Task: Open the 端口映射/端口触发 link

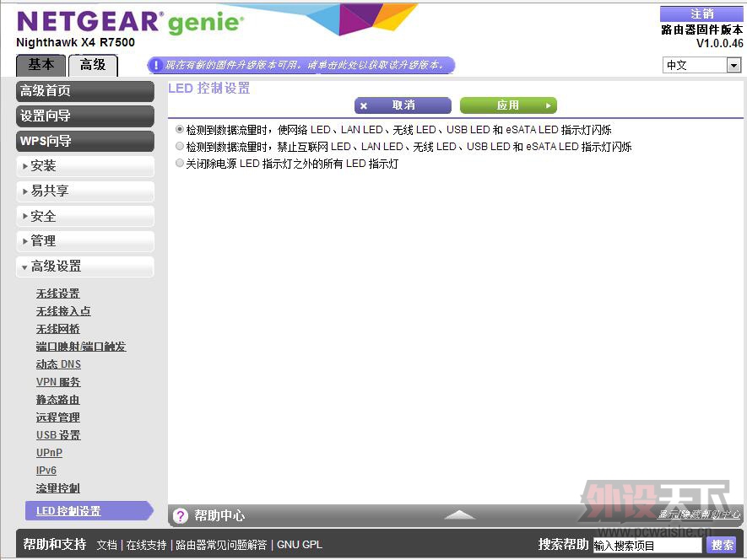Action: (x=81, y=347)
